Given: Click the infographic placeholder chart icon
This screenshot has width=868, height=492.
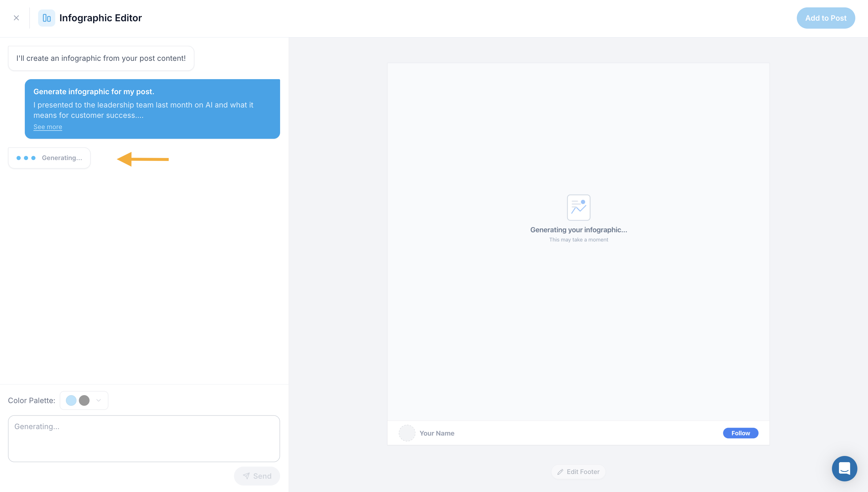Looking at the screenshot, I should pyautogui.click(x=579, y=208).
